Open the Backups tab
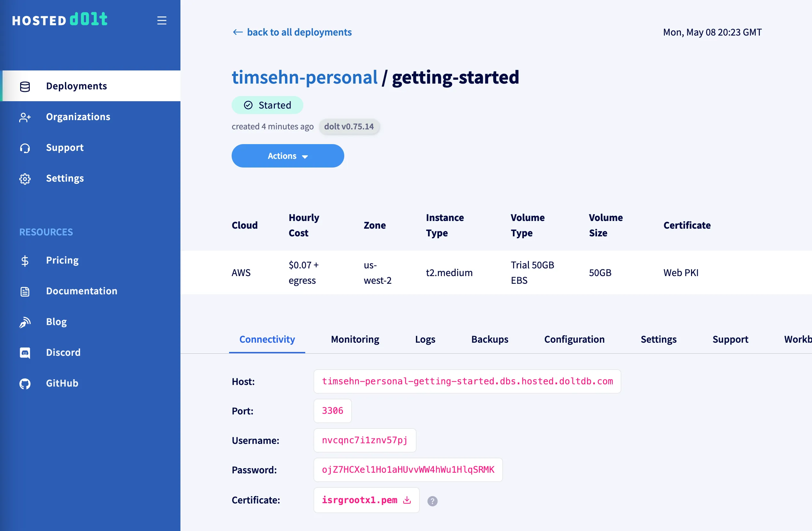Image resolution: width=812 pixels, height=531 pixels. point(490,339)
